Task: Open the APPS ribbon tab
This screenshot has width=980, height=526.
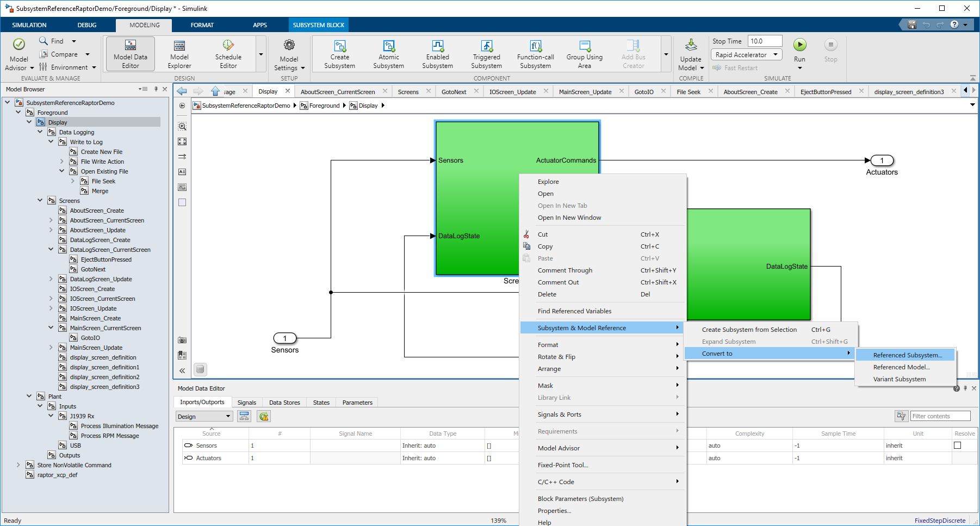Action: 260,25
